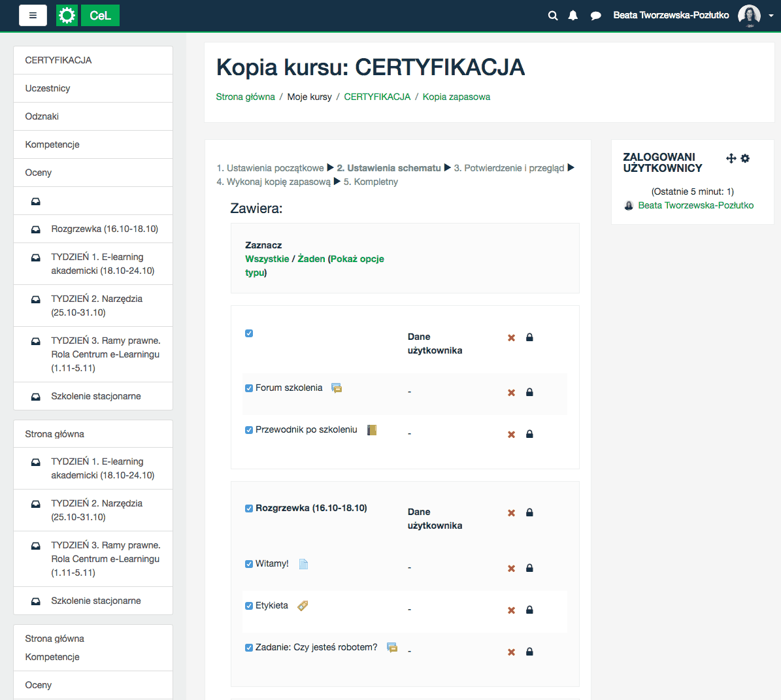Click lock icon in Etykieta row
The width and height of the screenshot is (781, 700).
[529, 610]
